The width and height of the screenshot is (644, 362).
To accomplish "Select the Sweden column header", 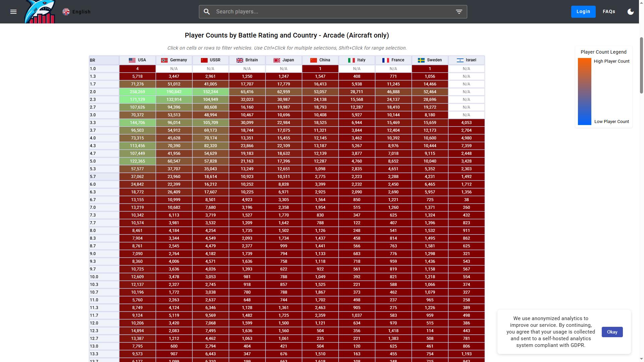I will click(430, 60).
